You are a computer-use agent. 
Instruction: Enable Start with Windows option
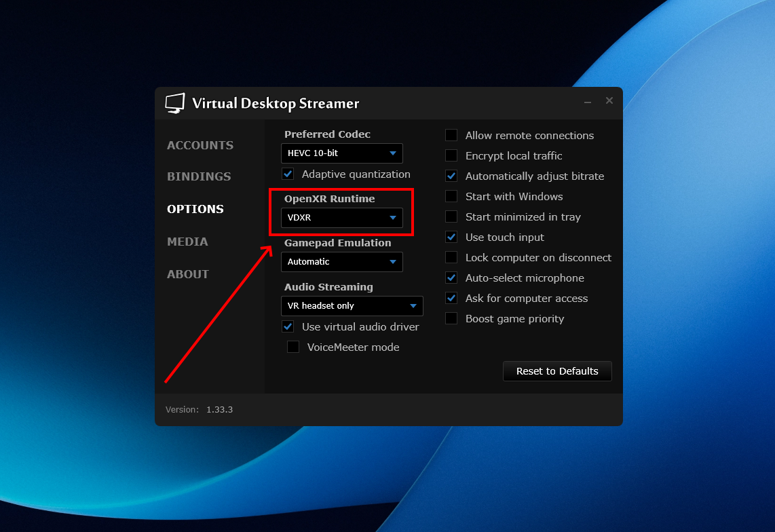click(451, 197)
